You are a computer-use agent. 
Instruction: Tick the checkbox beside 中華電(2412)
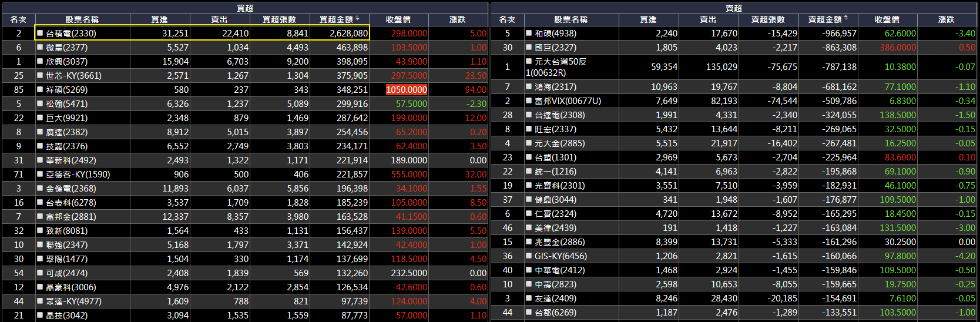pyautogui.click(x=529, y=270)
